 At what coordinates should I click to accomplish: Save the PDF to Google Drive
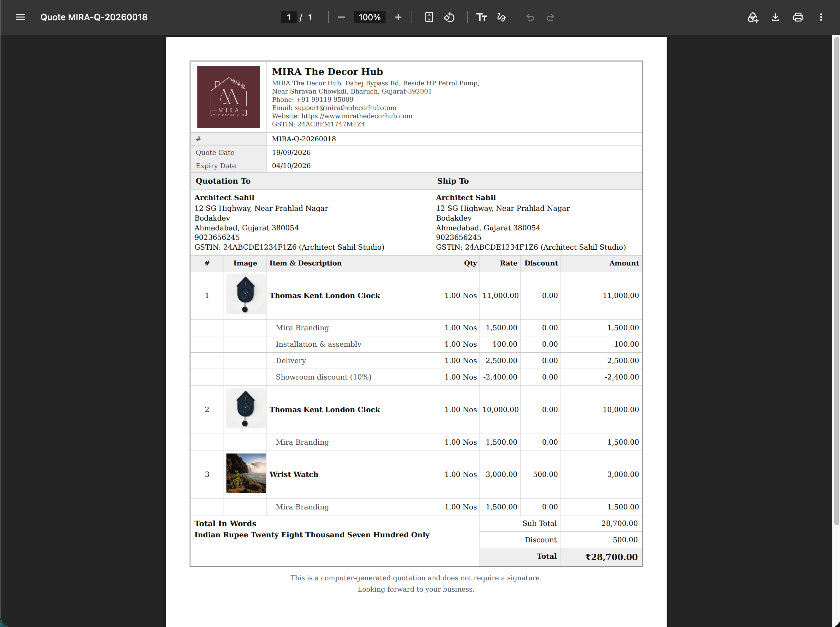click(753, 17)
